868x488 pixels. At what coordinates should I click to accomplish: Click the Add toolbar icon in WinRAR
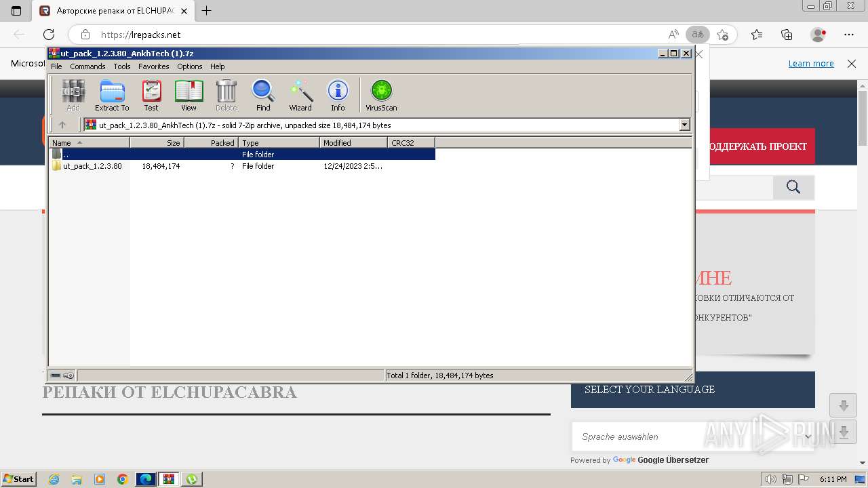pos(73,95)
